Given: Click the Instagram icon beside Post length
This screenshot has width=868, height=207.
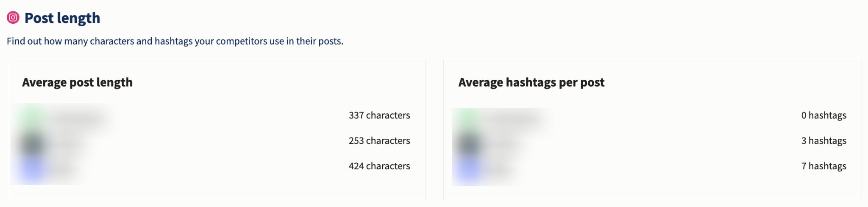Looking at the screenshot, I should point(13,17).
